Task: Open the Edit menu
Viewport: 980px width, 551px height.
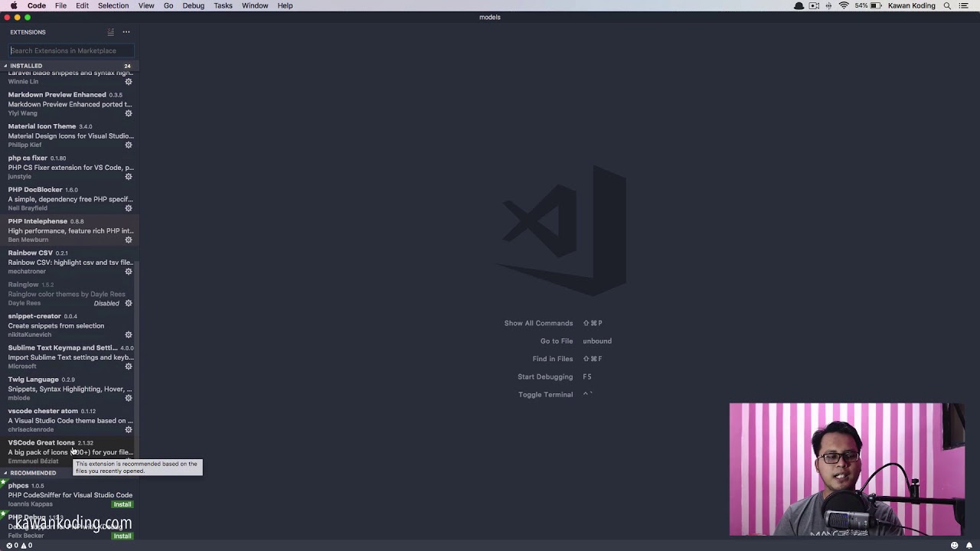Action: [82, 5]
